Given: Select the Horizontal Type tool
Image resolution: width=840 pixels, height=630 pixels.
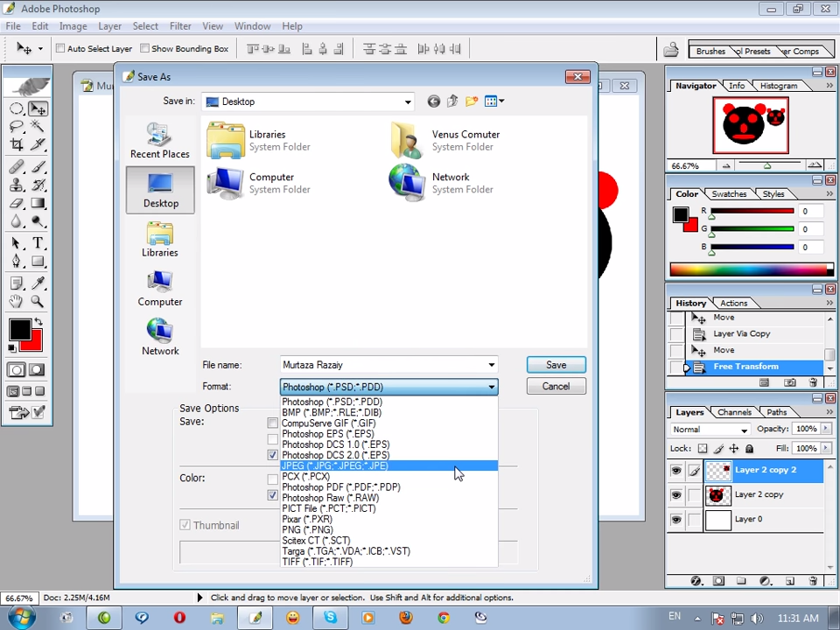Looking at the screenshot, I should point(38,243).
